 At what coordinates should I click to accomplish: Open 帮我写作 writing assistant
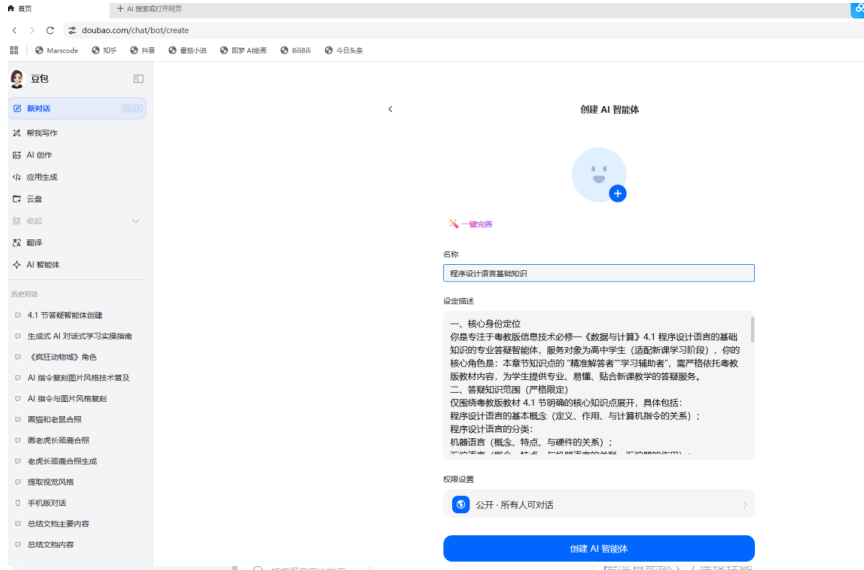tap(41, 132)
